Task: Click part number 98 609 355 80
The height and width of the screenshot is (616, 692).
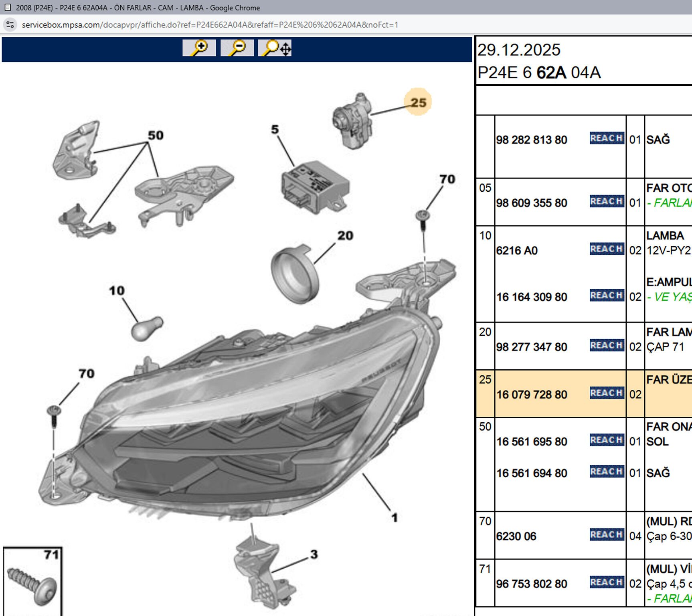Action: pos(532,203)
